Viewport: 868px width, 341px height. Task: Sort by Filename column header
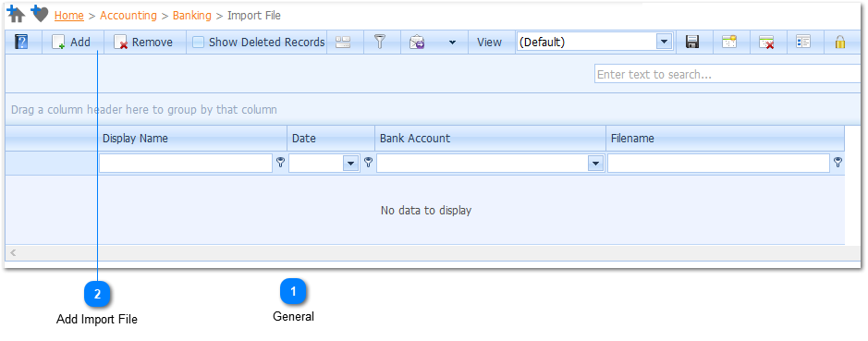725,139
